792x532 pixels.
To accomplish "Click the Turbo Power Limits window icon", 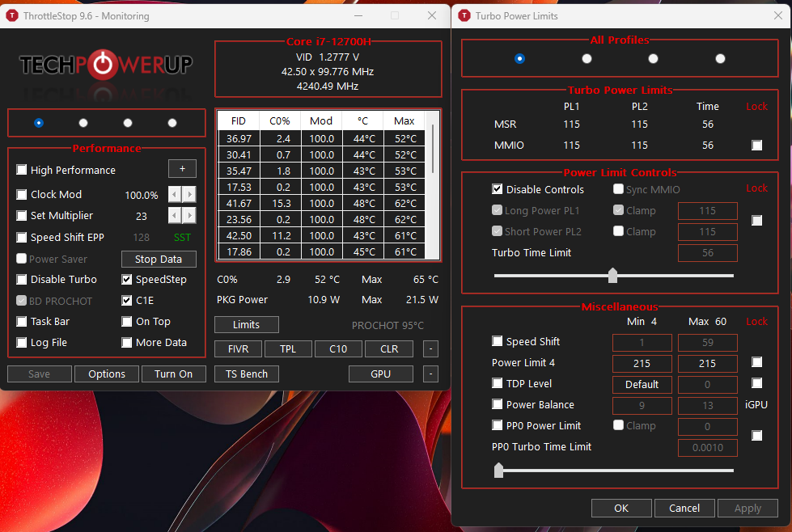I will (x=464, y=15).
